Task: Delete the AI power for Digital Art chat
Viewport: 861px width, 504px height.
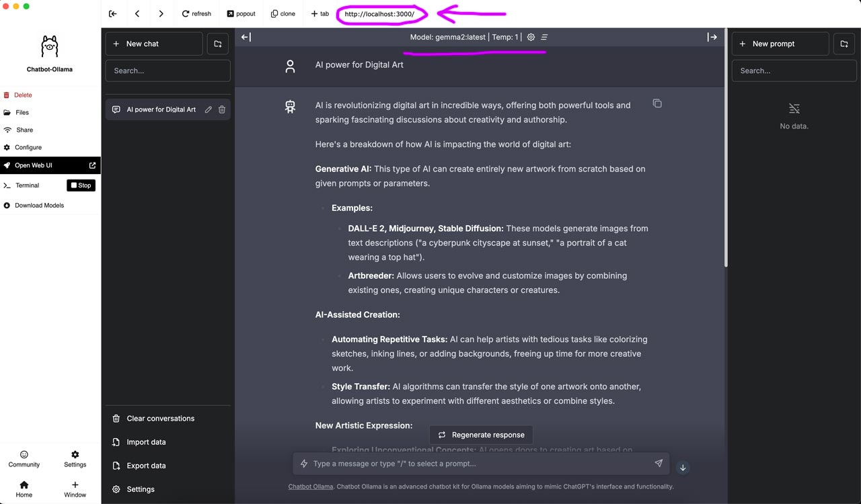Action: pyautogui.click(x=222, y=110)
